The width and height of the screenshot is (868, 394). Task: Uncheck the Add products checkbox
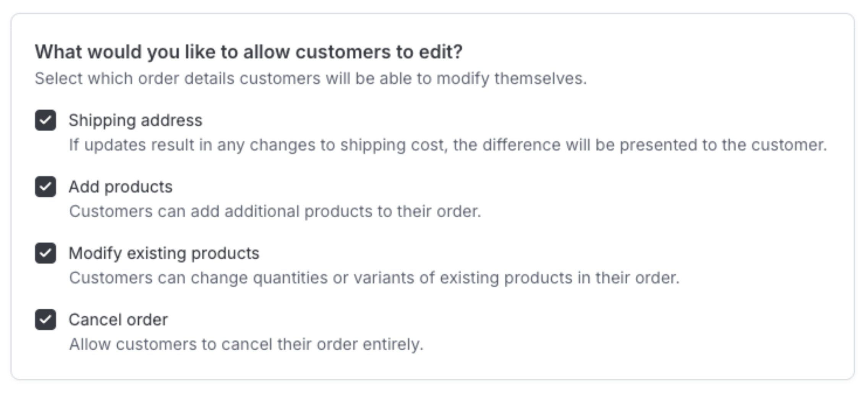(45, 187)
